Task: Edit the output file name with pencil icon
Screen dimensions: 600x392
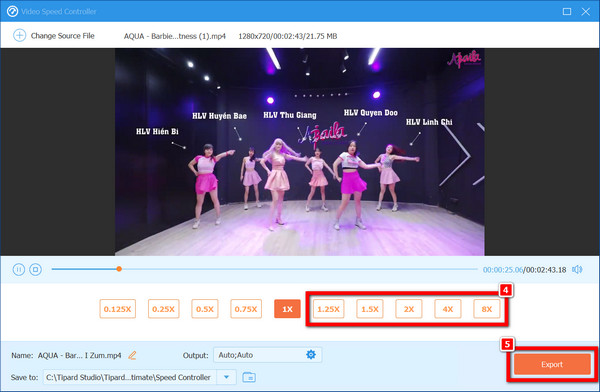Action: pos(132,355)
